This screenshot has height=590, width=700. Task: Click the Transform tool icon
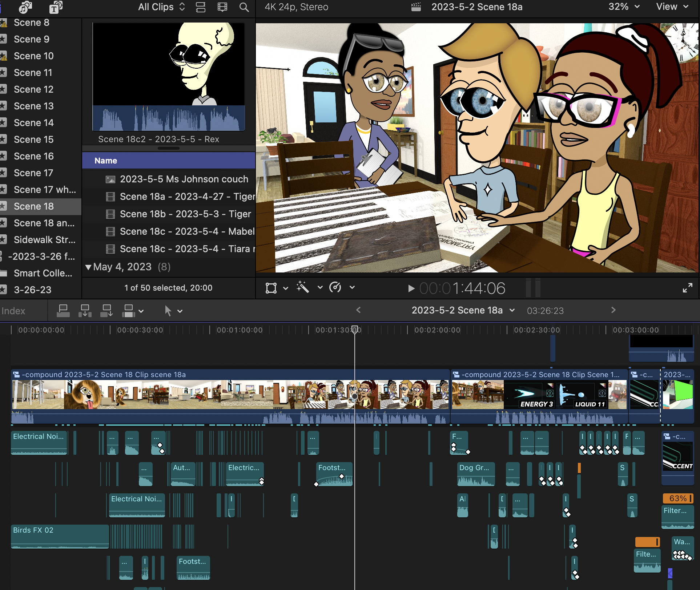click(271, 288)
